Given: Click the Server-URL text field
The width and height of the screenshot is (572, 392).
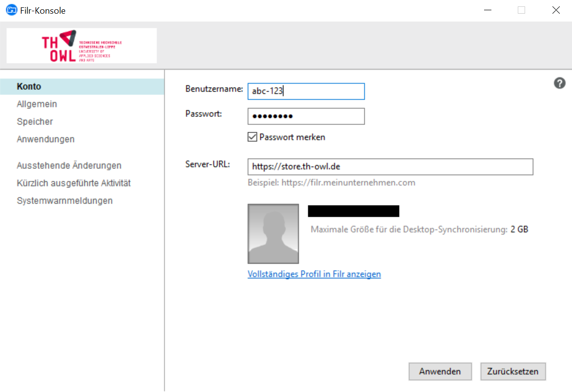Looking at the screenshot, I should tap(390, 166).
